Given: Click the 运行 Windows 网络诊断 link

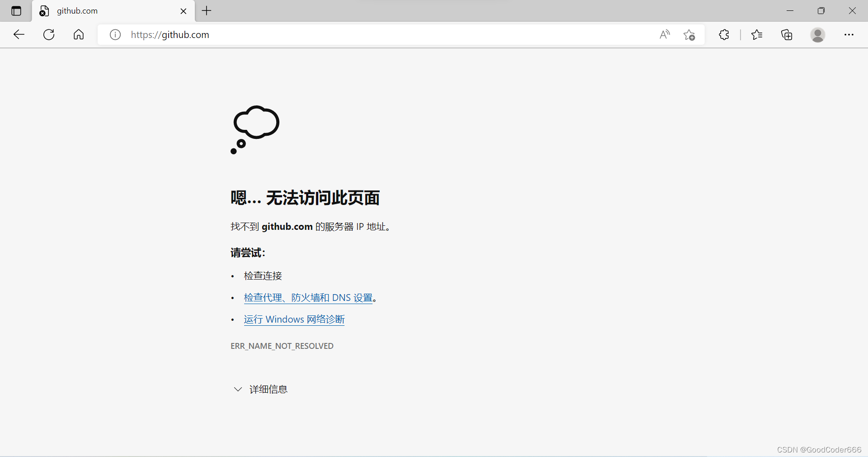Looking at the screenshot, I should pos(294,319).
